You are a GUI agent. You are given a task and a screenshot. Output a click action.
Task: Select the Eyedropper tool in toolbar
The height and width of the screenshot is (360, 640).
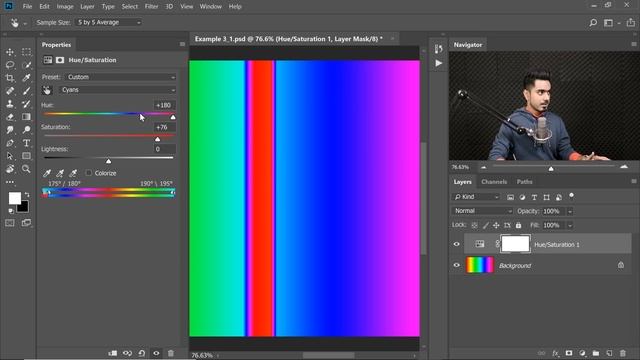coord(27,78)
